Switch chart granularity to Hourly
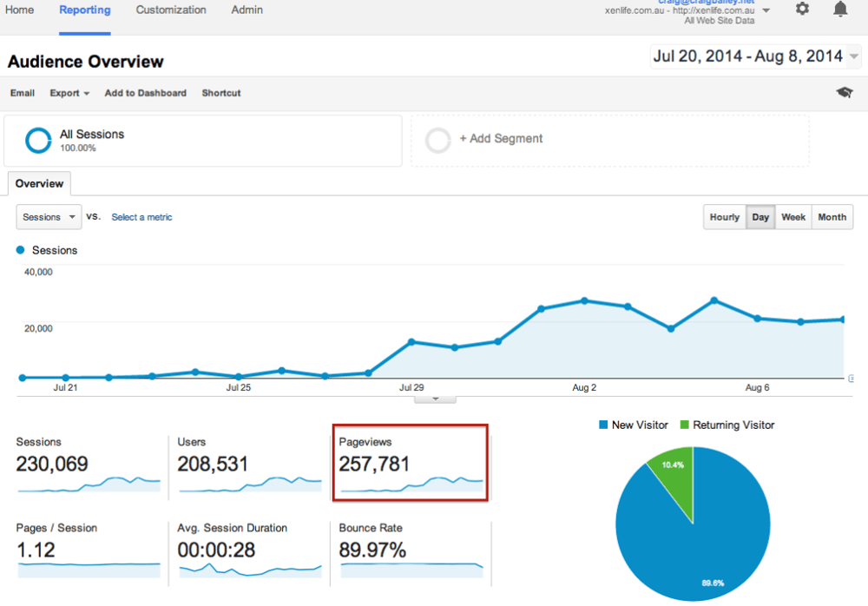The width and height of the screenshot is (868, 606). (x=725, y=216)
